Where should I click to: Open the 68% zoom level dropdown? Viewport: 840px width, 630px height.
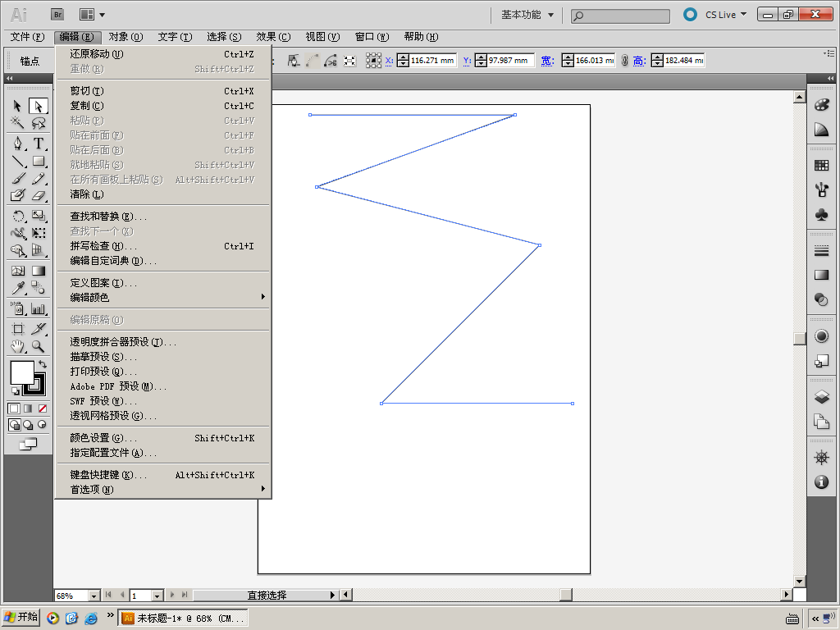94,596
